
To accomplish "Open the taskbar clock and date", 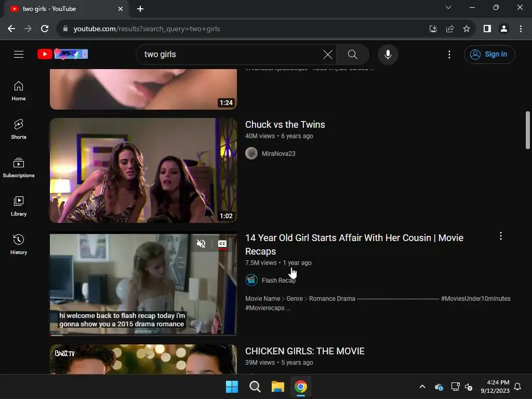I will [495, 387].
